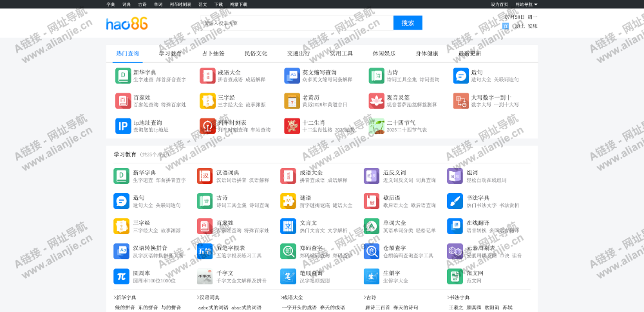The height and width of the screenshot is (312, 644).
Task: Open the 汉语转换拼音 icon
Action: pyautogui.click(x=122, y=252)
